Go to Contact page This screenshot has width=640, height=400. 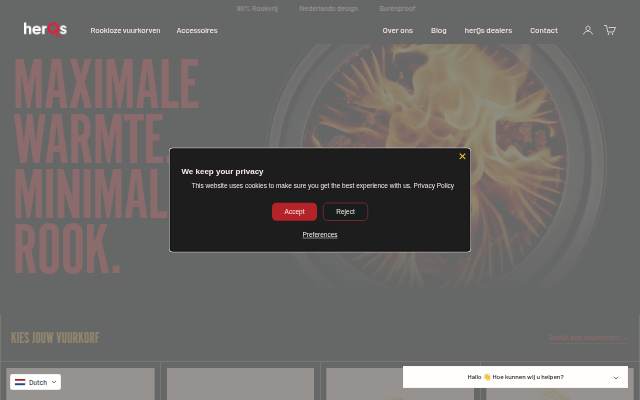pyautogui.click(x=544, y=31)
